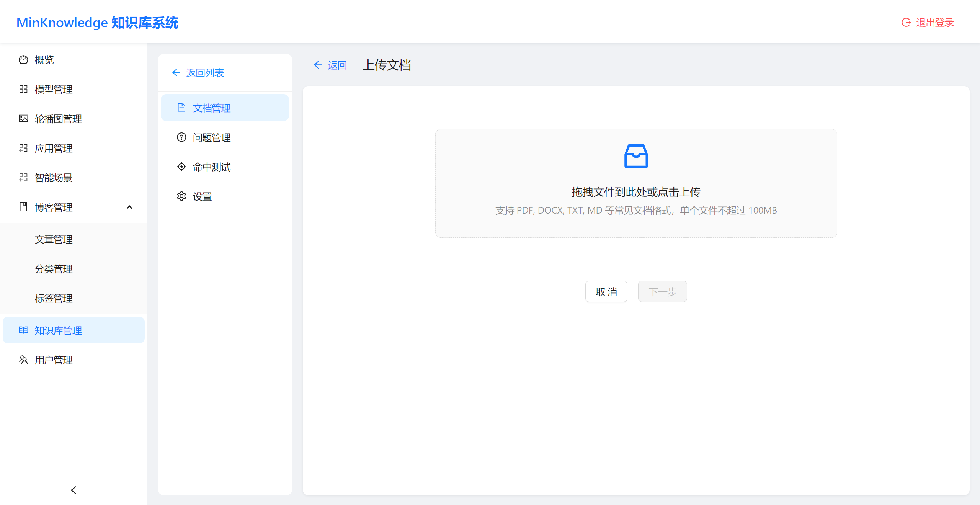Select the 智能场景 icon in sidebar
Image resolution: width=980 pixels, height=505 pixels.
[x=23, y=178]
